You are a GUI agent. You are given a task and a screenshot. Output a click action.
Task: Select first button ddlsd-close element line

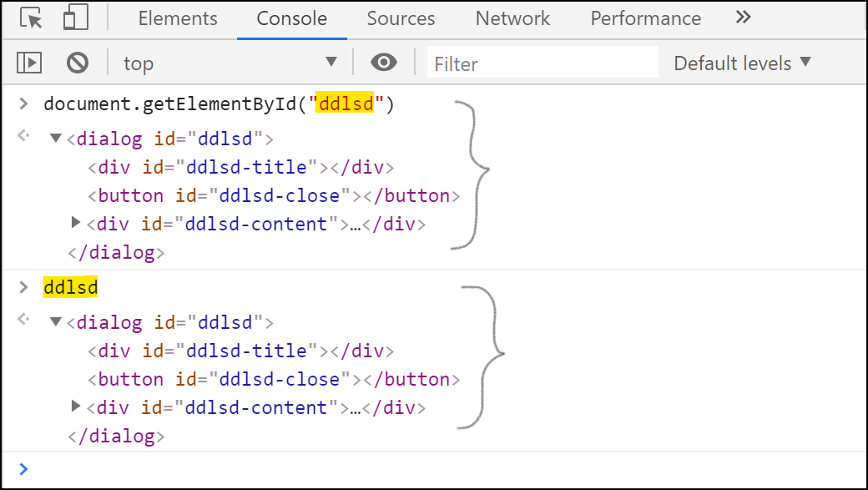click(x=274, y=195)
